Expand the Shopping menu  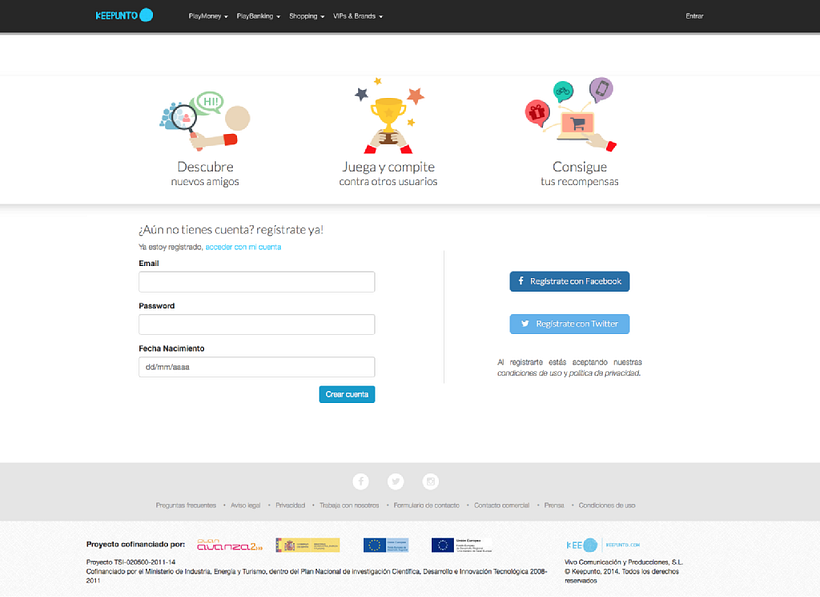(x=307, y=16)
